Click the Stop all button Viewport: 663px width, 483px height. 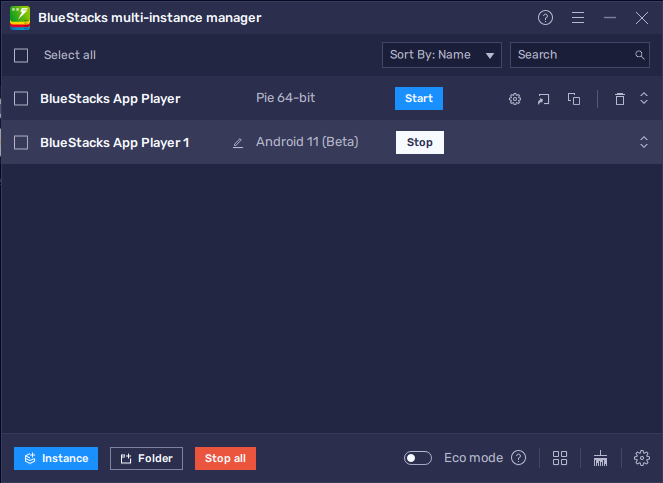[x=225, y=458]
